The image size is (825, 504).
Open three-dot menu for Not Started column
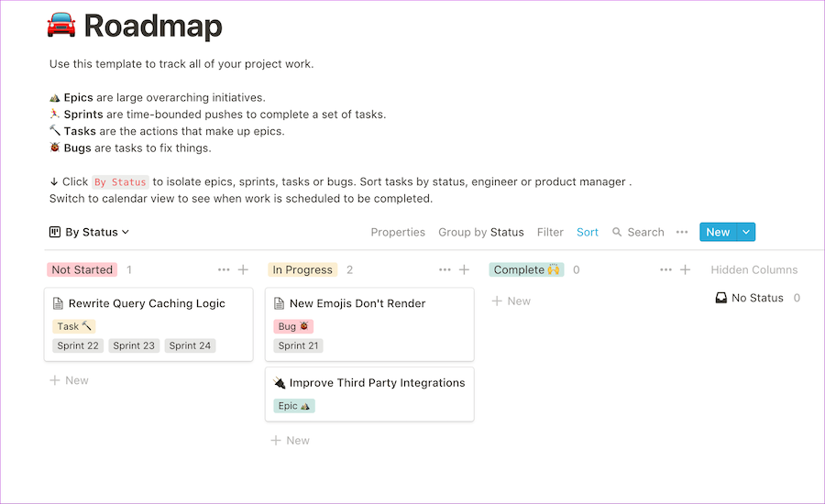point(224,269)
